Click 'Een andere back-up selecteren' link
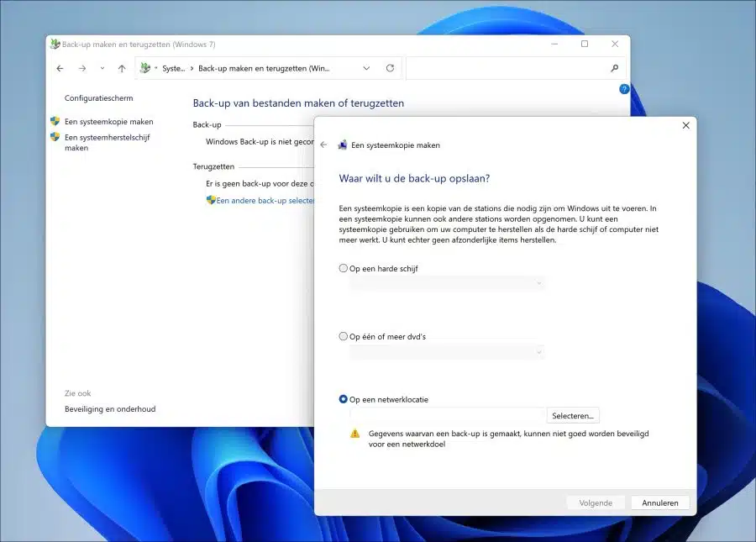This screenshot has height=542, width=756. click(x=265, y=200)
